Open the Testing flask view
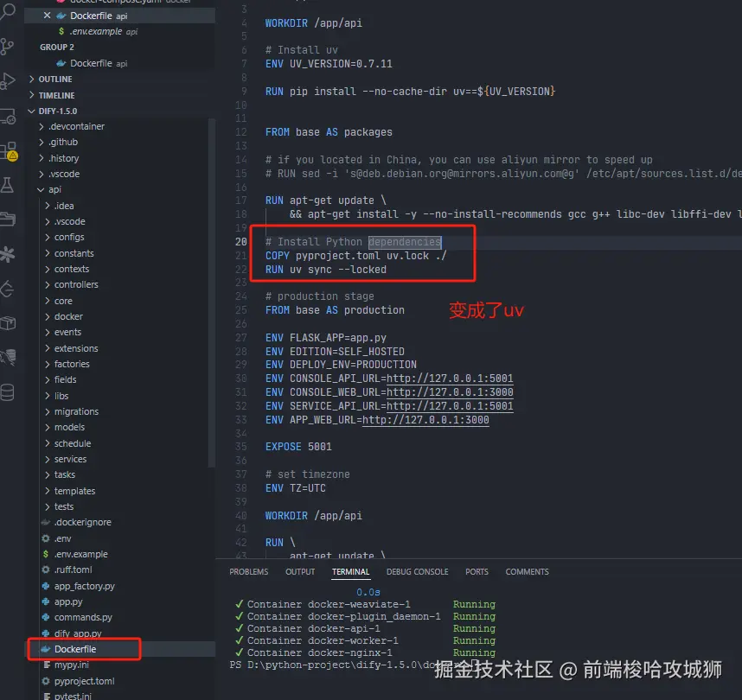 click(7, 185)
